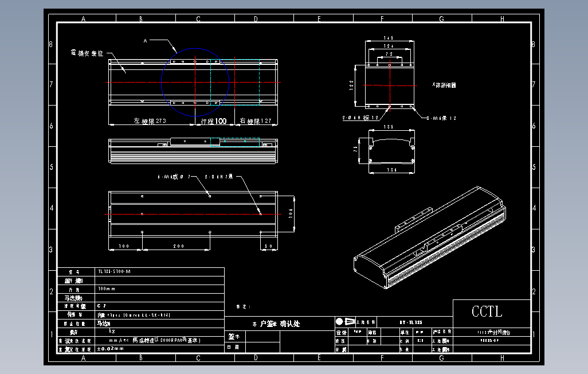
Task: Click the 6-M6或Ø7 hole callout
Action: (174, 177)
